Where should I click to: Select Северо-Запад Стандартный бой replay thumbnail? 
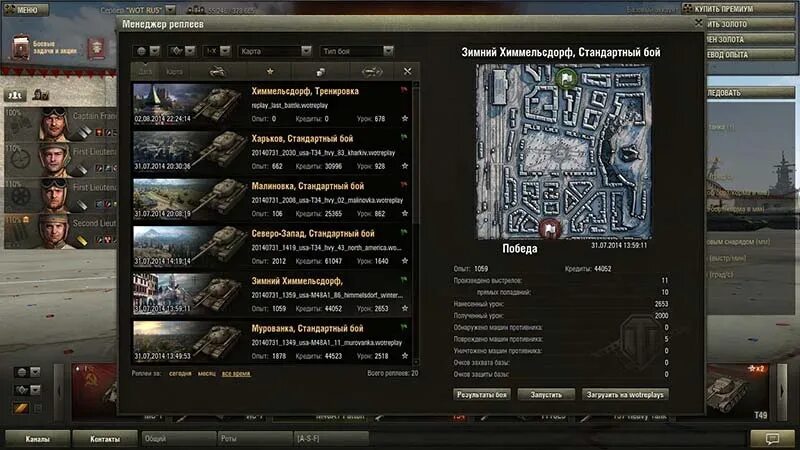188,246
